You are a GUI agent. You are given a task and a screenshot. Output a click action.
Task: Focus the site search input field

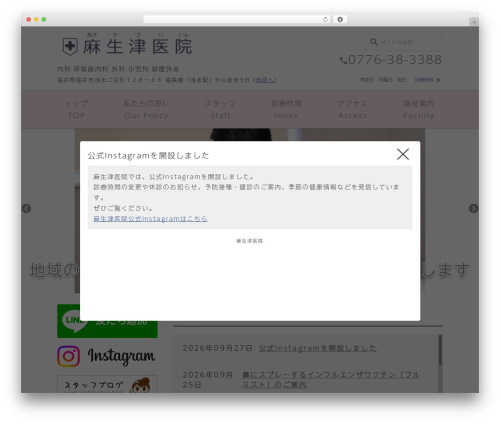tap(404, 42)
